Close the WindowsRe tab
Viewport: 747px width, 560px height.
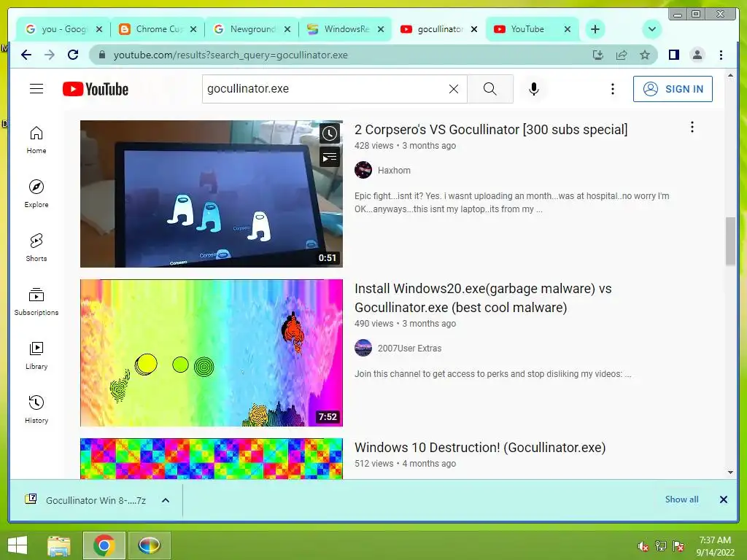[x=381, y=29]
